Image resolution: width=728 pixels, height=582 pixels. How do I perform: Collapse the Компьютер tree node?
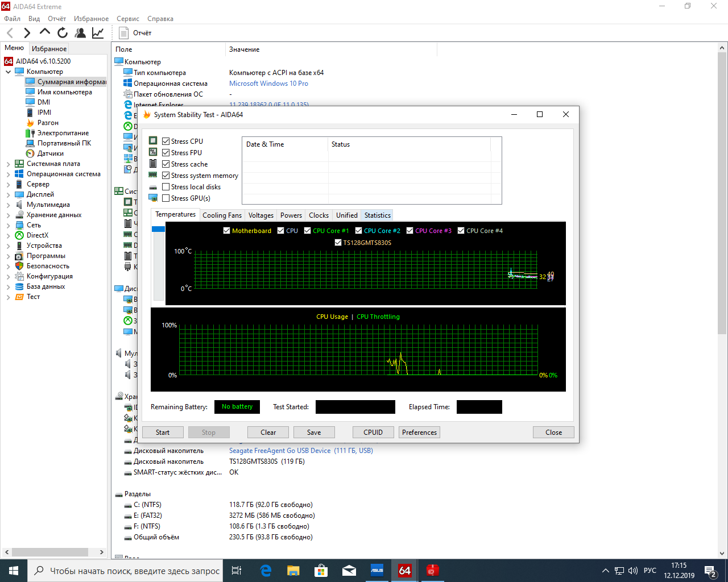click(x=8, y=72)
